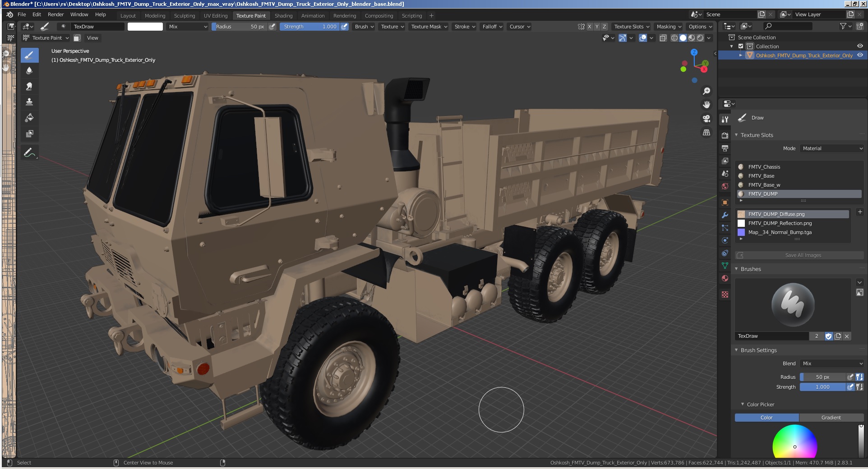Open the Render properties tab
The image size is (868, 469).
point(725,135)
